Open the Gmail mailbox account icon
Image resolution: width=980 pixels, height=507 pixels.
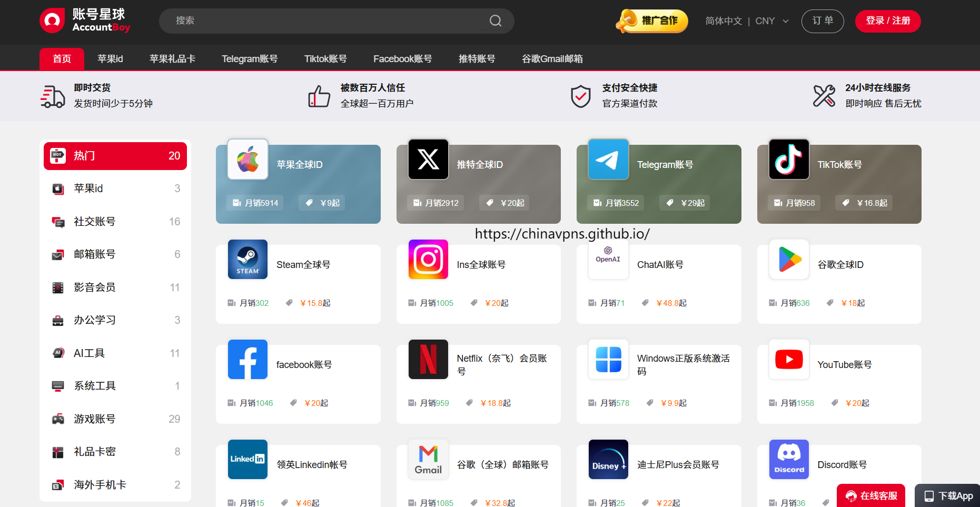tap(429, 459)
